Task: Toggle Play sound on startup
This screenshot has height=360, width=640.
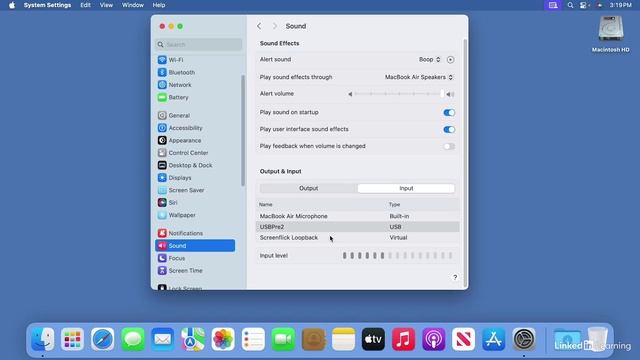Action: (x=449, y=113)
